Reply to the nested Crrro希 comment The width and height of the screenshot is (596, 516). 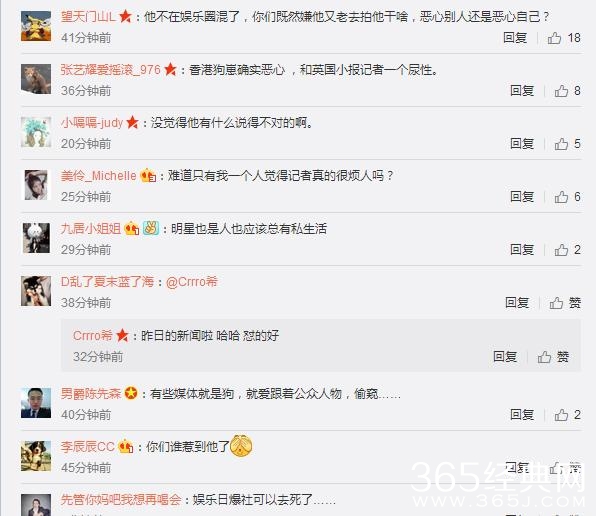click(x=505, y=357)
